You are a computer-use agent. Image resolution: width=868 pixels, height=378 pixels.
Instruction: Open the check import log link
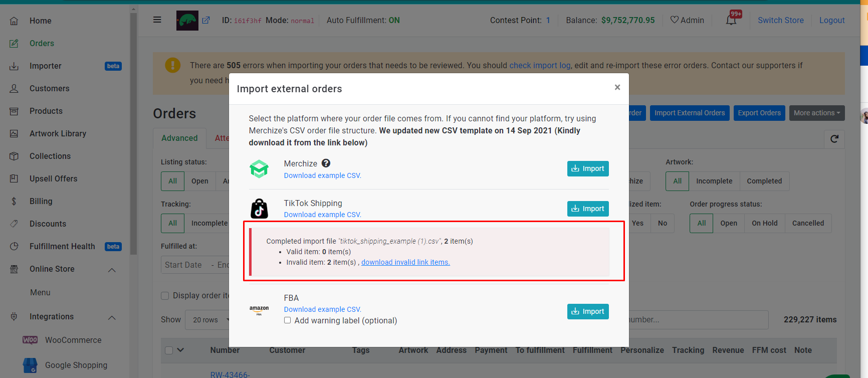pos(540,65)
